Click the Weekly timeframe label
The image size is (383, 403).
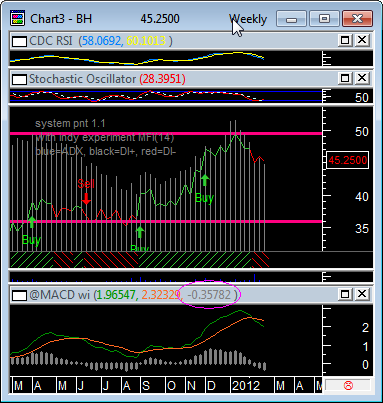click(248, 19)
